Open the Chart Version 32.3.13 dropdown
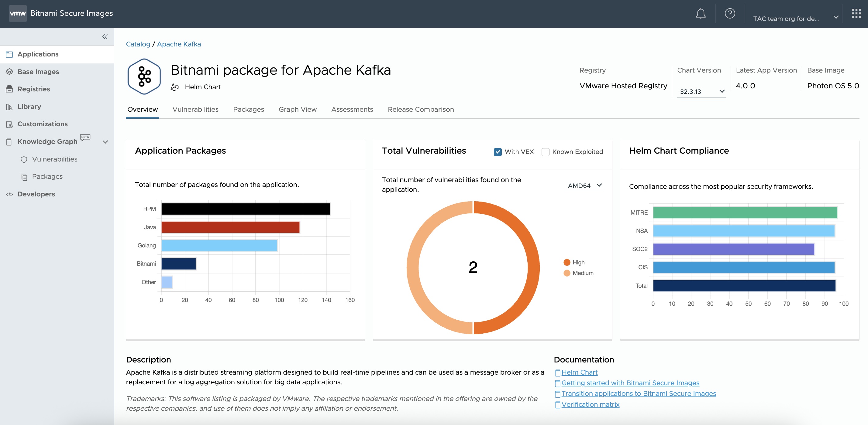 click(x=701, y=92)
